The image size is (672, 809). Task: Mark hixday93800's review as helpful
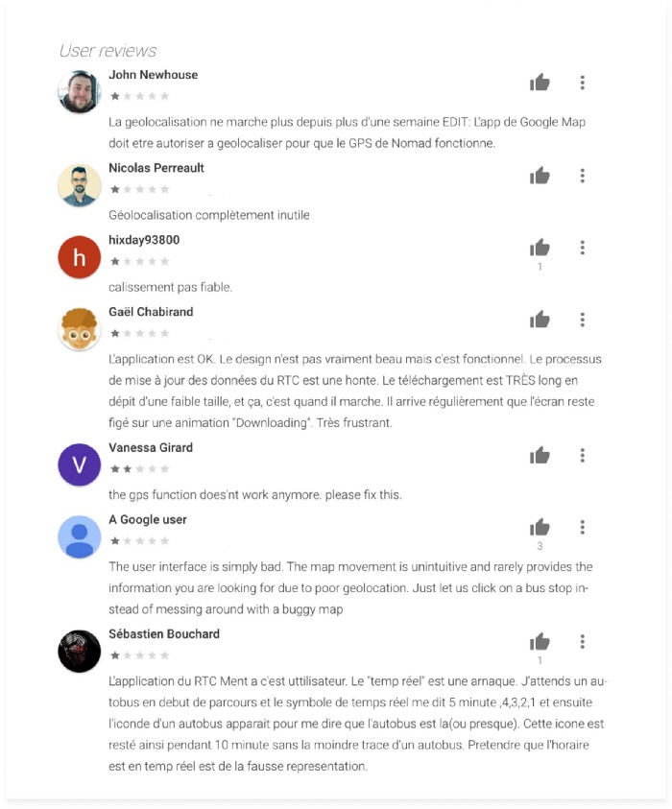coord(540,248)
